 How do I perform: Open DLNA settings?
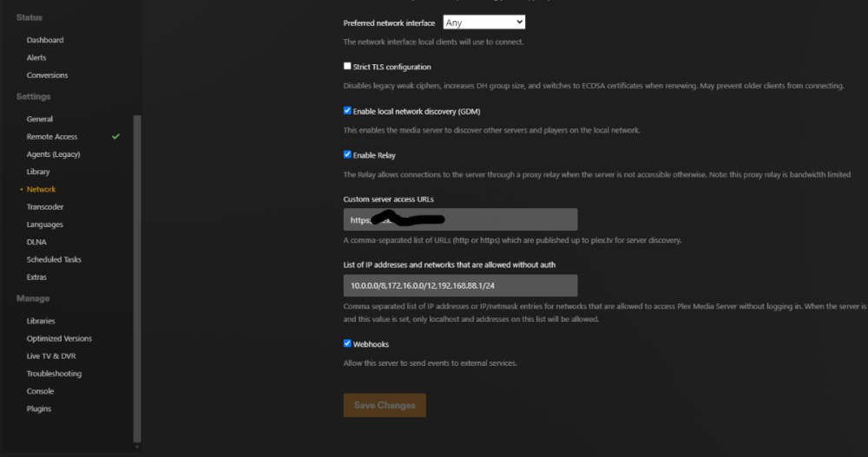click(36, 242)
